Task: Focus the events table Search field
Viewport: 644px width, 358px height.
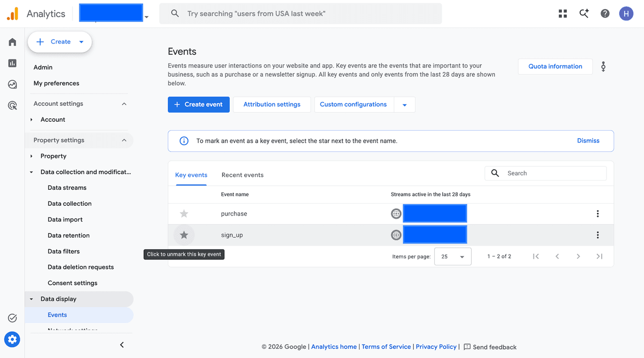Action: (546, 173)
